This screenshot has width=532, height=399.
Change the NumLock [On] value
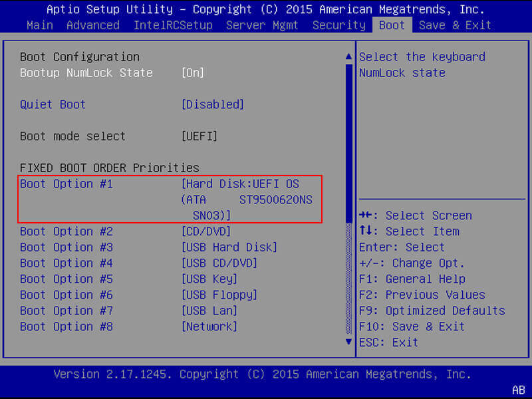coord(193,73)
